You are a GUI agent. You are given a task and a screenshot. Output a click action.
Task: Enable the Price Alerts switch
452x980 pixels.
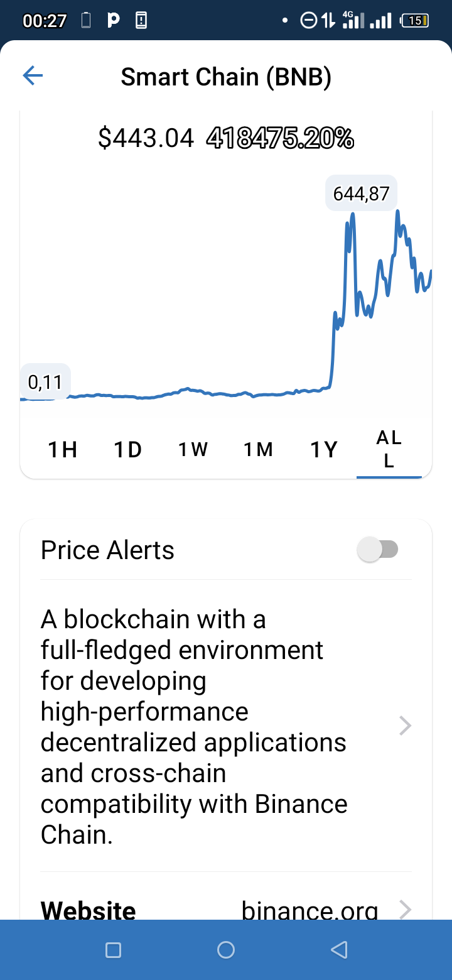pyautogui.click(x=377, y=550)
